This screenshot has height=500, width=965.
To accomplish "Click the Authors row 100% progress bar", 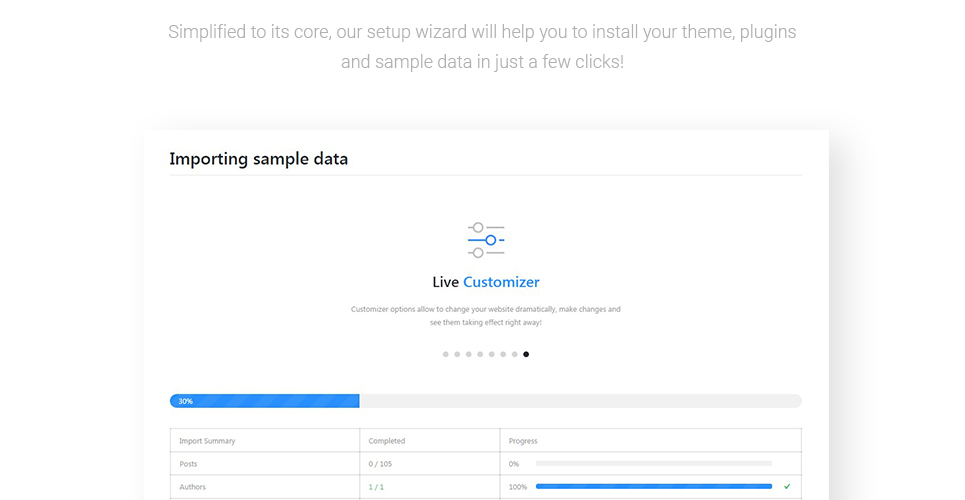I will click(654, 486).
